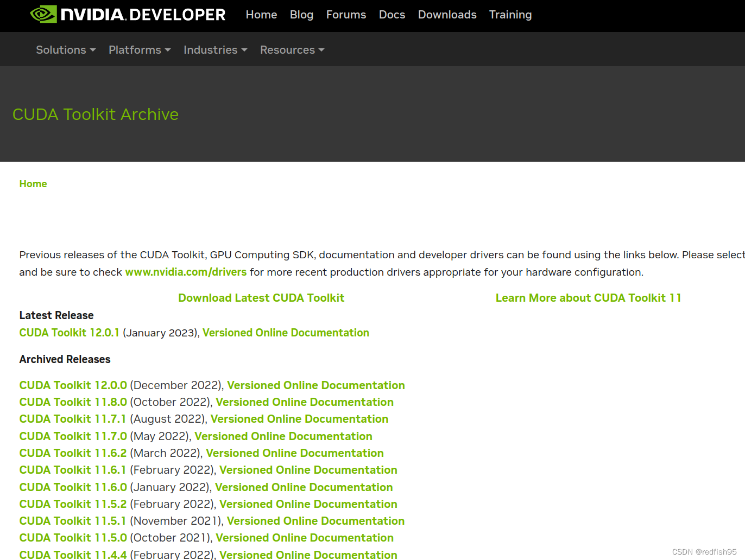Image resolution: width=745 pixels, height=560 pixels.
Task: Select CUDA Toolkit 11.7.1 link
Action: (x=72, y=419)
